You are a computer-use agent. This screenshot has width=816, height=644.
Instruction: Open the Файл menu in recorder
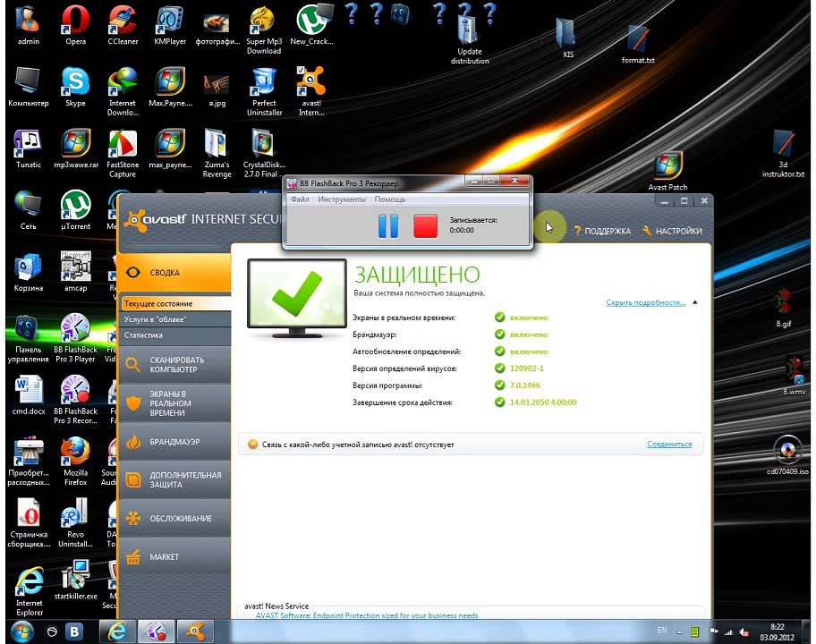pyautogui.click(x=300, y=199)
